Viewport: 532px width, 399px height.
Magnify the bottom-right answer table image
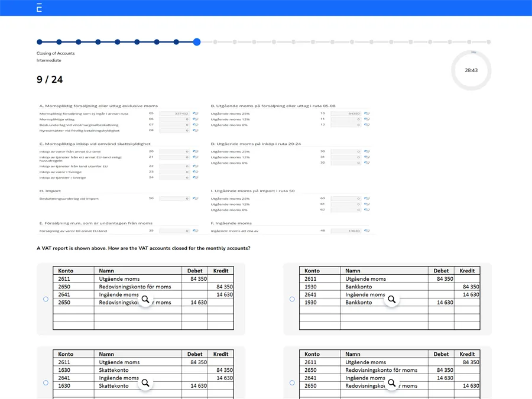(391, 383)
